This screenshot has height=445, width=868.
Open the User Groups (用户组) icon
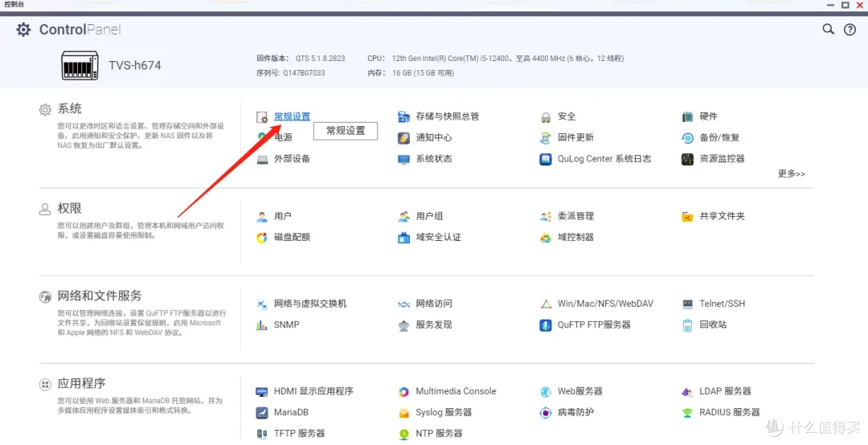point(403,216)
